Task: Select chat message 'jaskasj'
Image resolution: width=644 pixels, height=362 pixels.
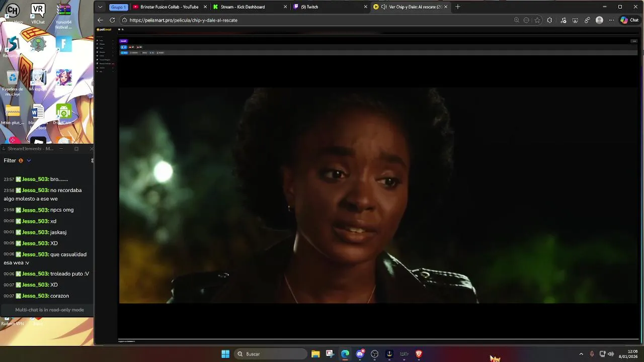Action: point(58,232)
